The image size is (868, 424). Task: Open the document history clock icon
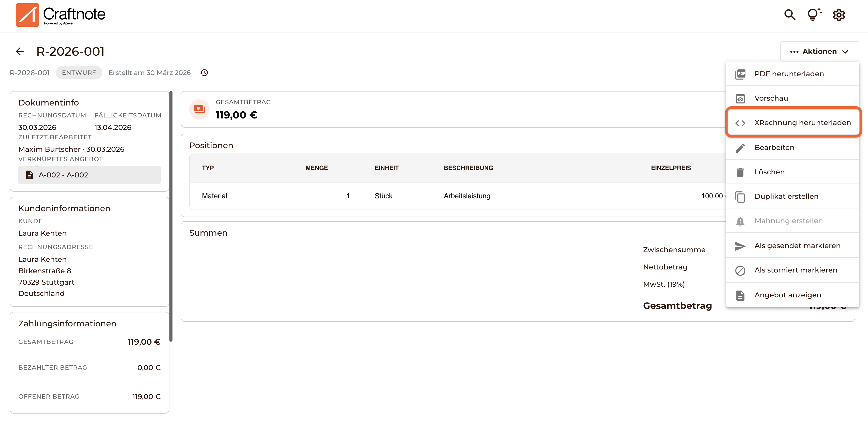[x=204, y=73]
